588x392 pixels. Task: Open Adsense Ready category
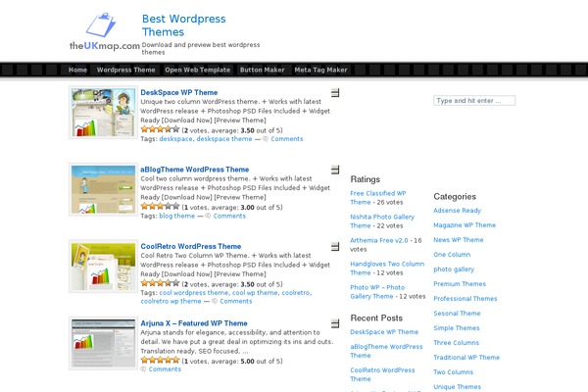[x=457, y=211]
